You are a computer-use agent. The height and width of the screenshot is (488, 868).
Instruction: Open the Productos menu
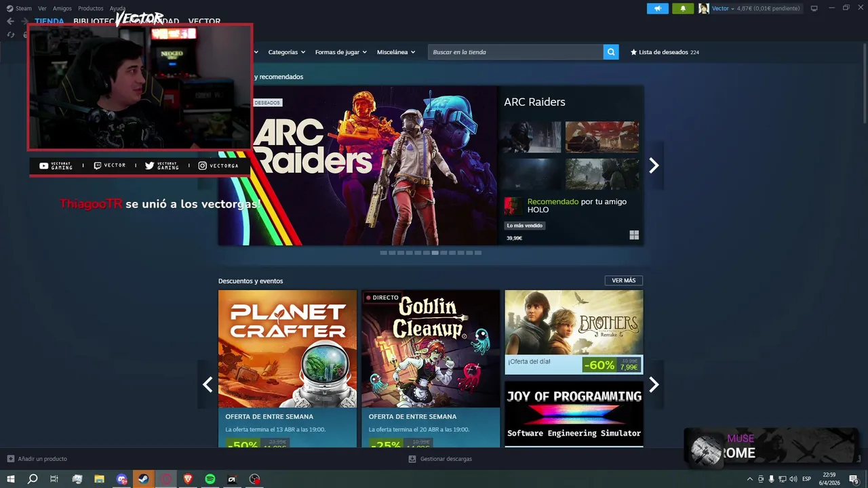point(91,8)
